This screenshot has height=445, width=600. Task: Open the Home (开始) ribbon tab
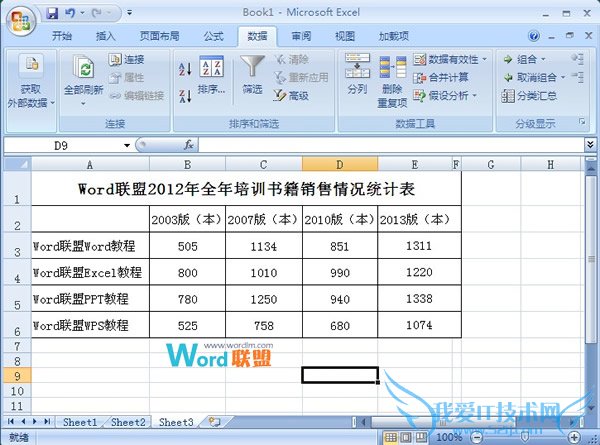(62, 36)
